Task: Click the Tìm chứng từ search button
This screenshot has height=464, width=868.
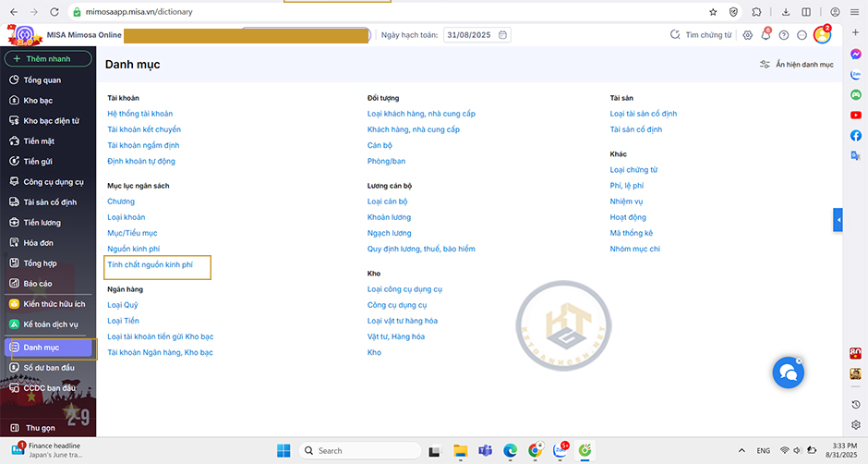Action: (701, 35)
